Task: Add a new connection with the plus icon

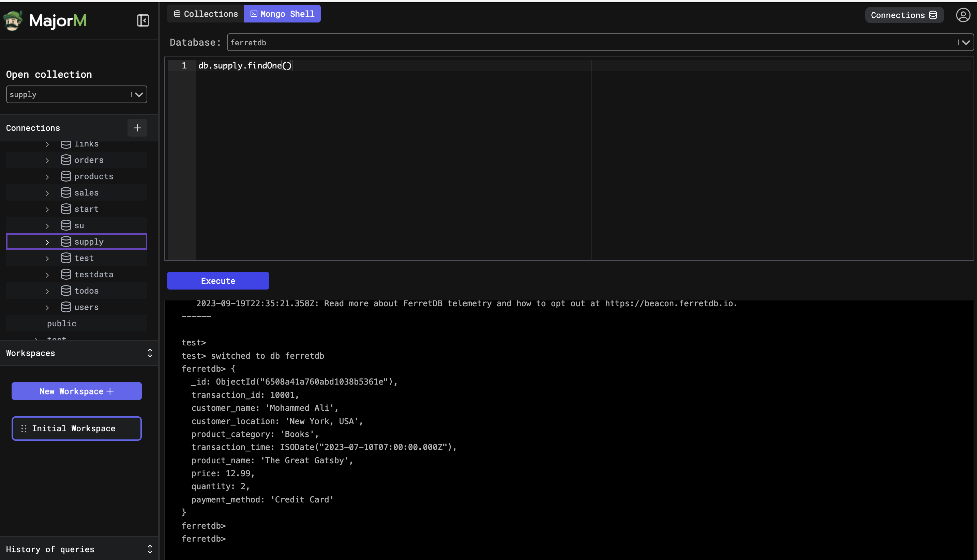Action: (x=137, y=128)
